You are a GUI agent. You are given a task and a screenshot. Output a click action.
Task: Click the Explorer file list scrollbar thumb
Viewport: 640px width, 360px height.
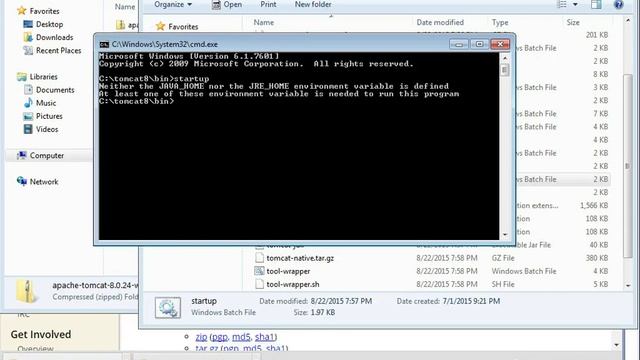coord(628,166)
